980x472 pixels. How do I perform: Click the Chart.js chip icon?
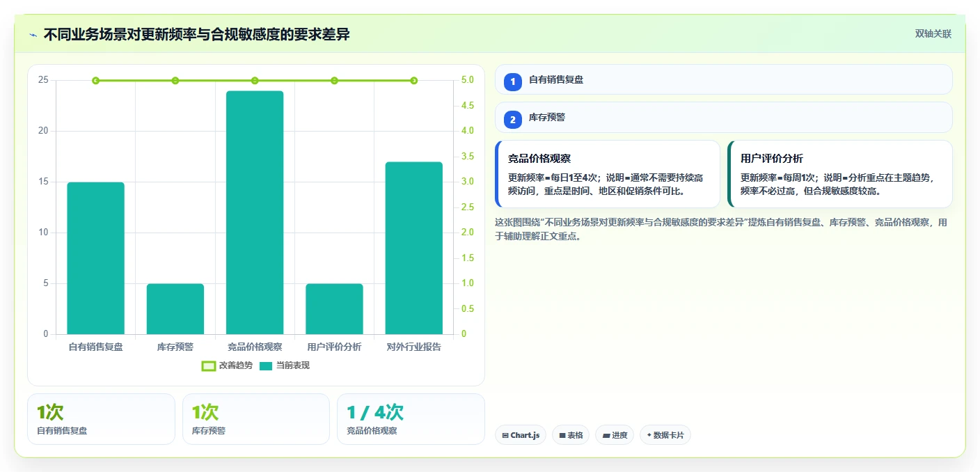coord(505,436)
